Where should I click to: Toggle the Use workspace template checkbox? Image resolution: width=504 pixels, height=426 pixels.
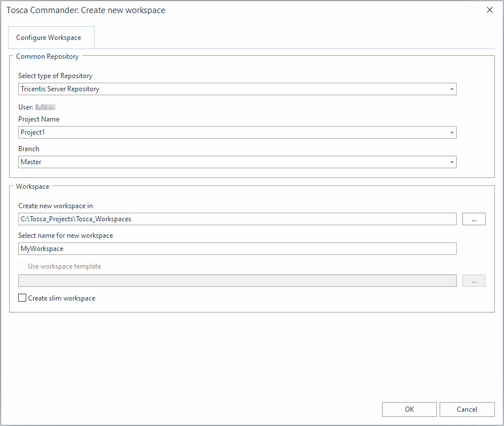22,266
